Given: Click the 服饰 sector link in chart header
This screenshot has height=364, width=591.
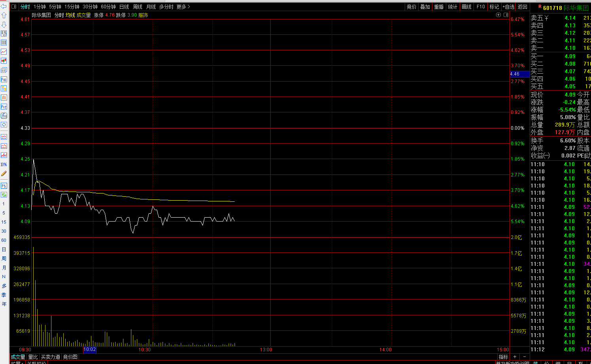Looking at the screenshot, I should coord(143,15).
